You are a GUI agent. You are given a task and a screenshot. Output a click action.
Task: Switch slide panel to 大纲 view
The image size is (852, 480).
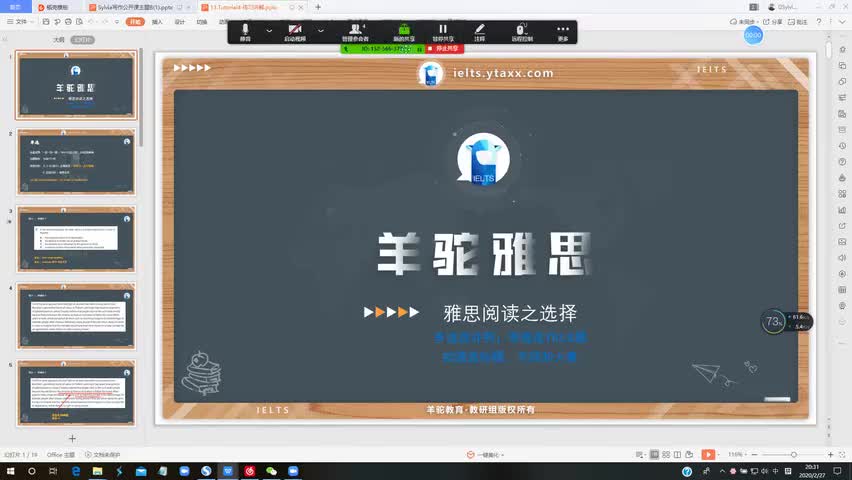point(59,40)
